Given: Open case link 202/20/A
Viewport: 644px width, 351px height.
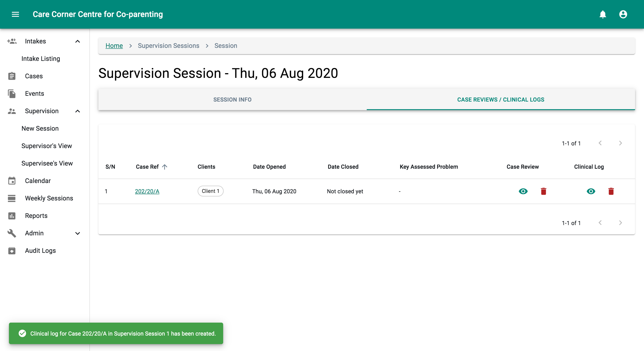Looking at the screenshot, I should tap(147, 191).
